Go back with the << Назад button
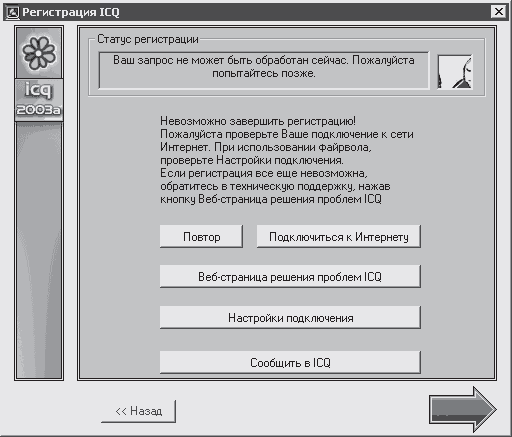The height and width of the screenshot is (437, 512). (139, 411)
